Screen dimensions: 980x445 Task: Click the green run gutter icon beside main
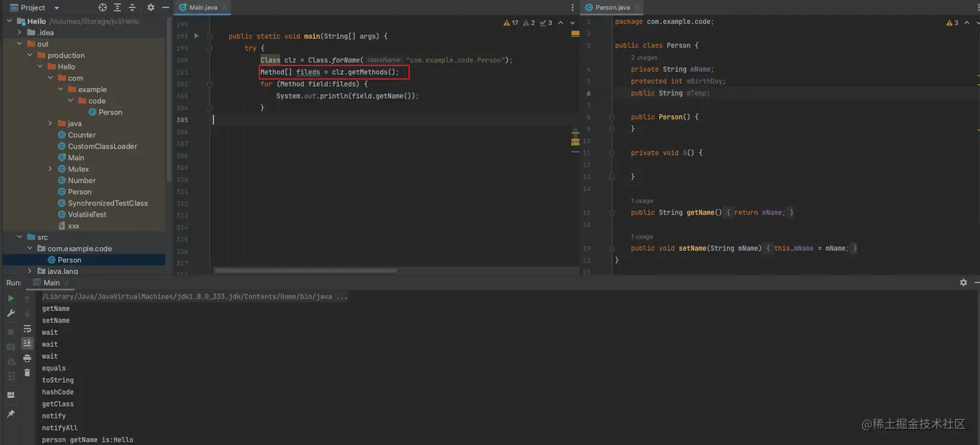pyautogui.click(x=196, y=36)
